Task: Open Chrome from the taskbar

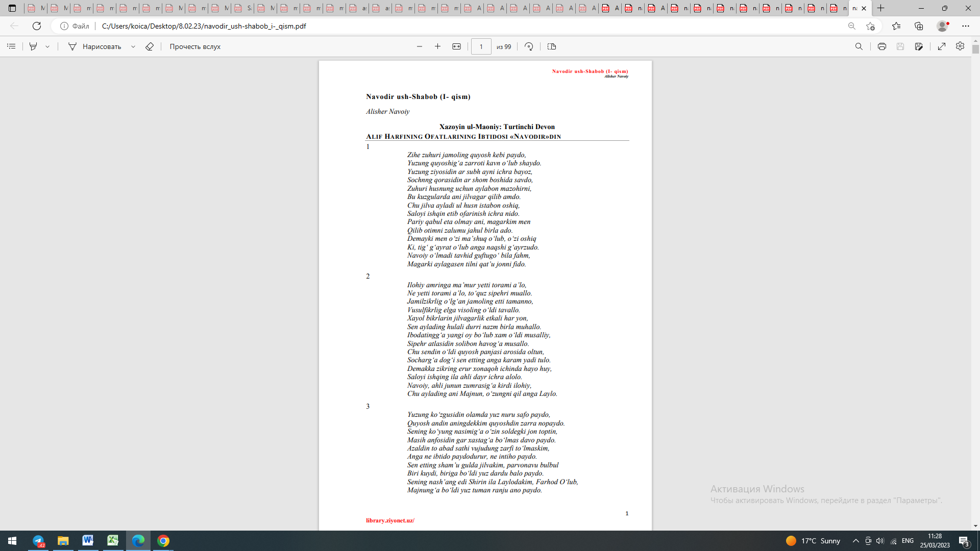Action: 163,541
